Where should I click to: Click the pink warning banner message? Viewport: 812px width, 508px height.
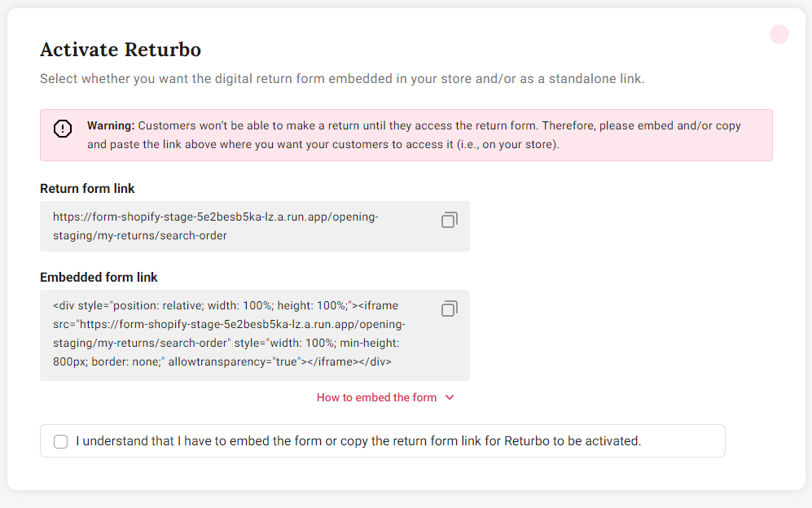click(406, 135)
